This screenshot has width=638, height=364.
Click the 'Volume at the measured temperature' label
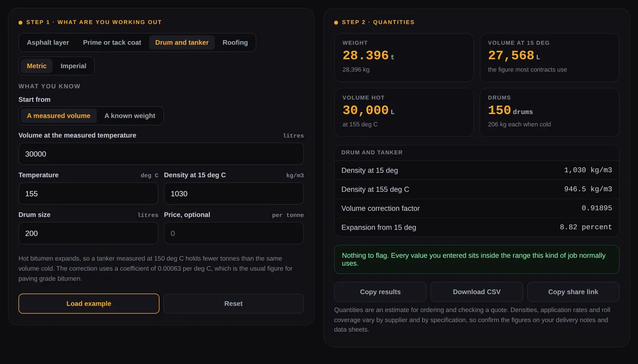(77, 135)
